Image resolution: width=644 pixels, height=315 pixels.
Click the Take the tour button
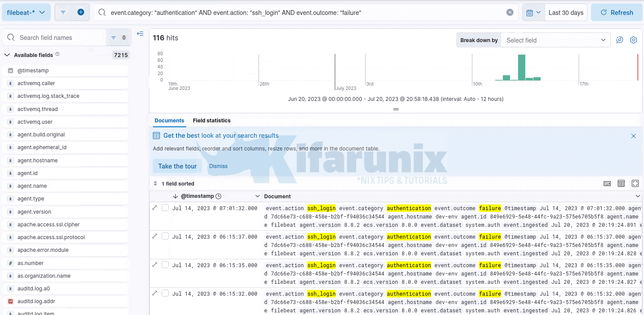(x=177, y=166)
